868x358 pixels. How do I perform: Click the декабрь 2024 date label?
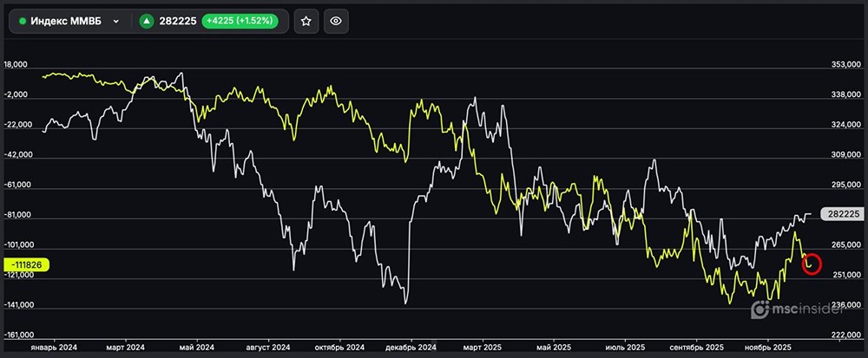coord(411,347)
